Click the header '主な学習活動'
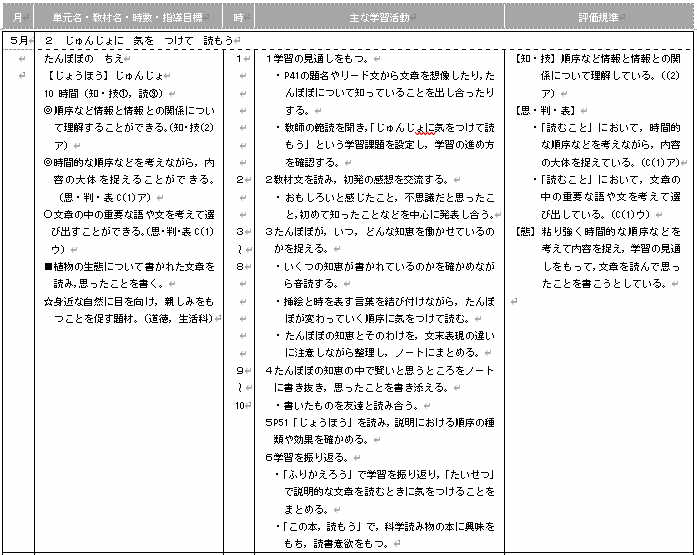This screenshot has width=697, height=555. [x=379, y=17]
